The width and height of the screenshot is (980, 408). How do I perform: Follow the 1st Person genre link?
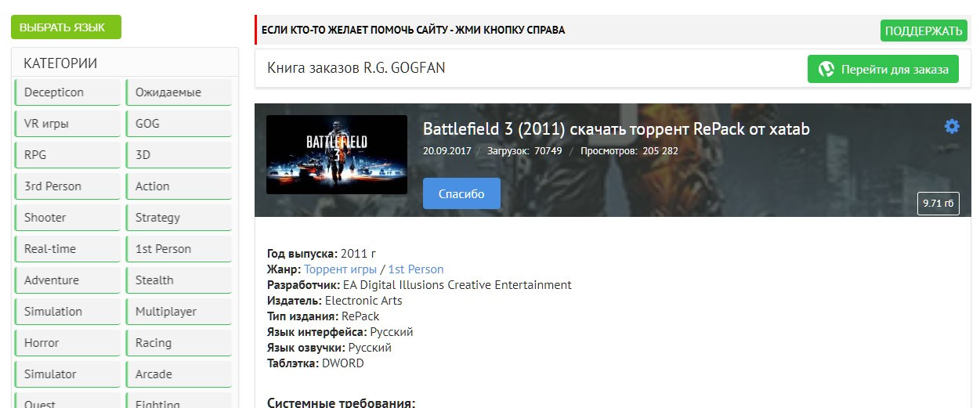pos(415,269)
